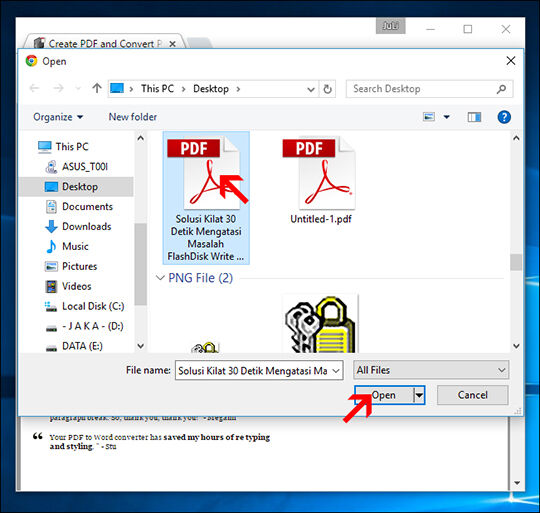Click New folder in the toolbar
The width and height of the screenshot is (540, 513).
pos(133,117)
